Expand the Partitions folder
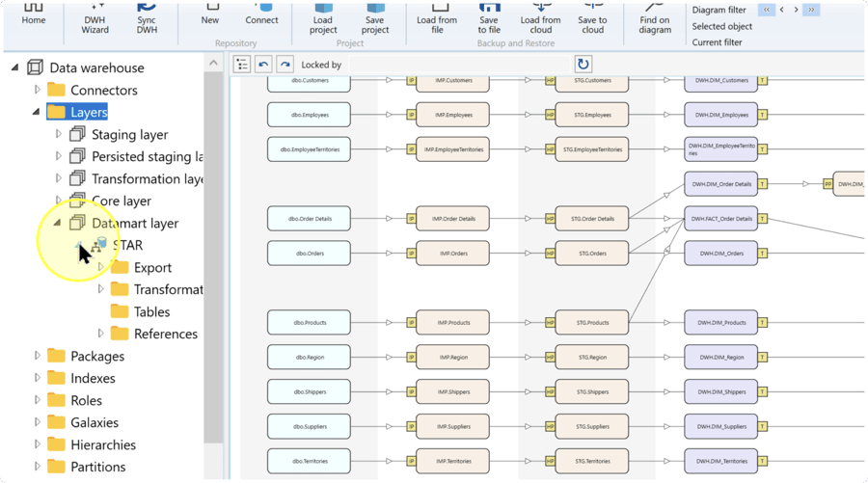This screenshot has width=868, height=483. pos(37,466)
